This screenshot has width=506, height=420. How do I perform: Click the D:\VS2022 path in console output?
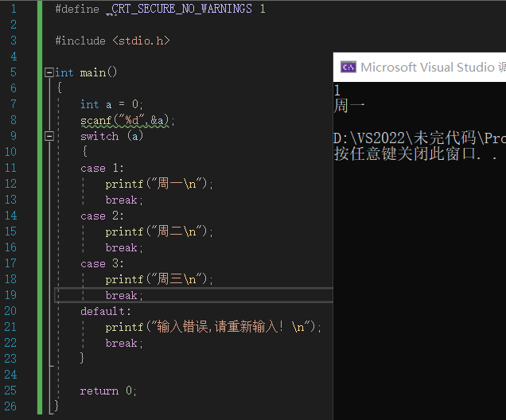pyautogui.click(x=419, y=138)
